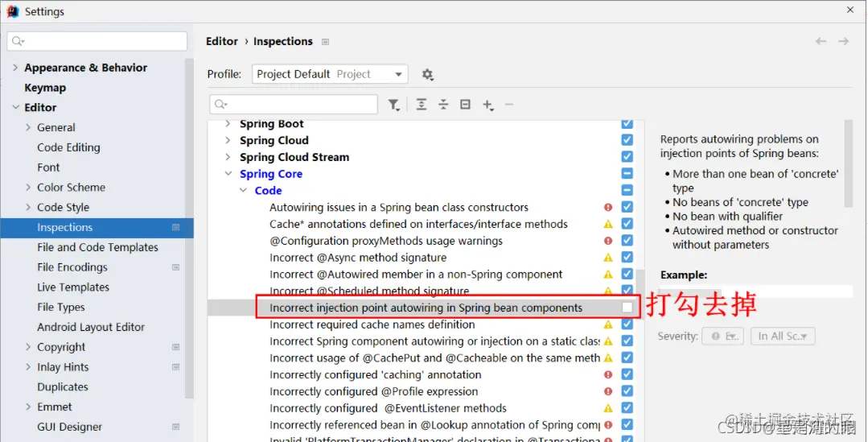The width and height of the screenshot is (868, 442).
Task: Toggle the Spring Cloud Stream checkbox
Action: (627, 157)
